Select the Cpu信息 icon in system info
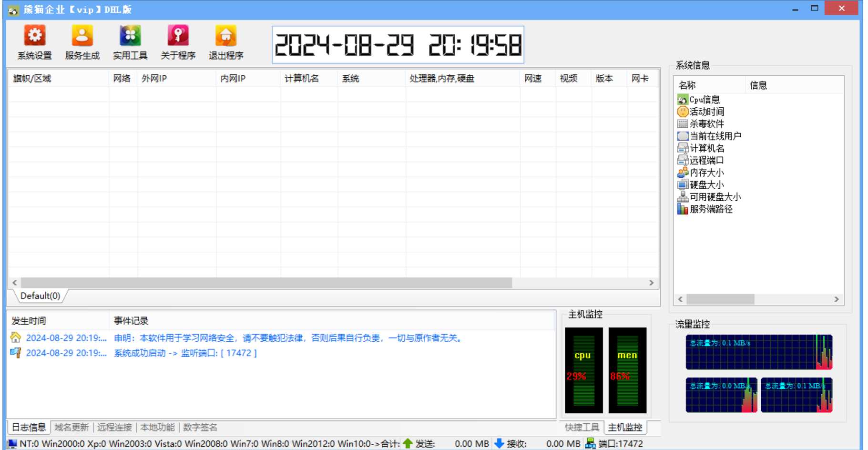The image size is (868, 450). (x=683, y=100)
